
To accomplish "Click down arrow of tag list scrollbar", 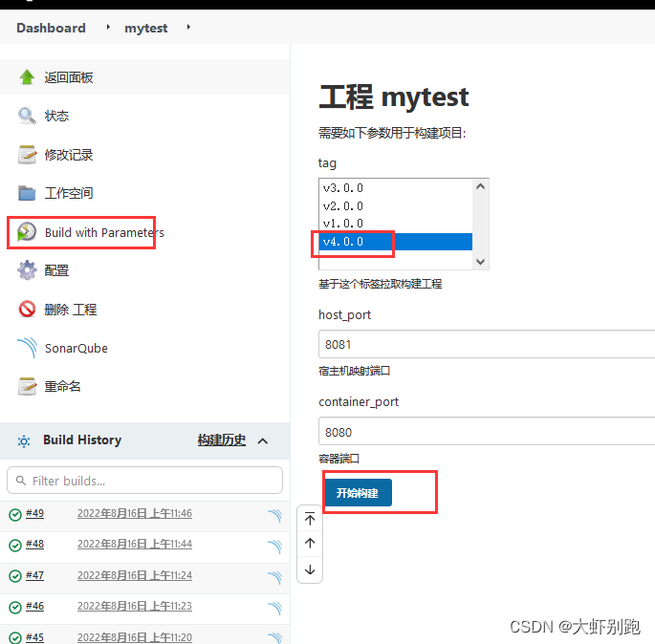I will (x=480, y=261).
